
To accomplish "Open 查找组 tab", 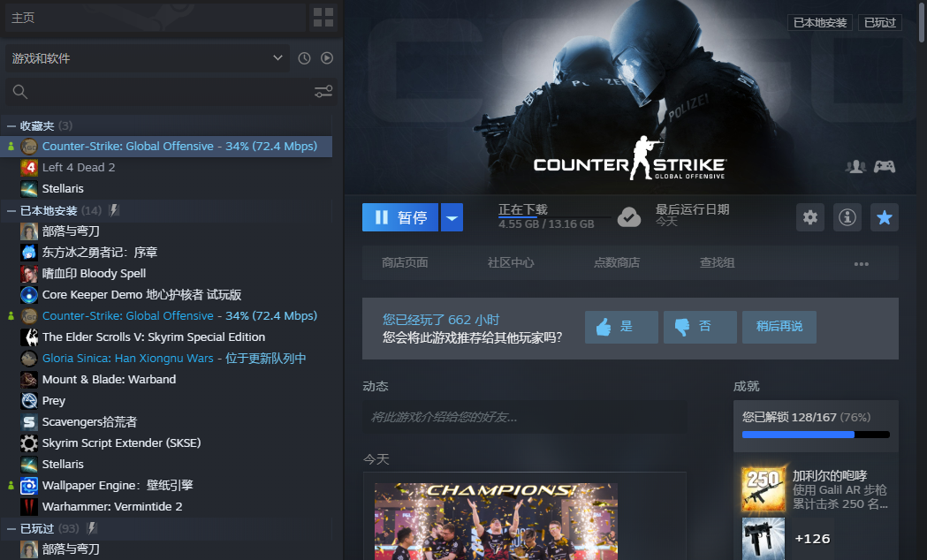I will (718, 262).
